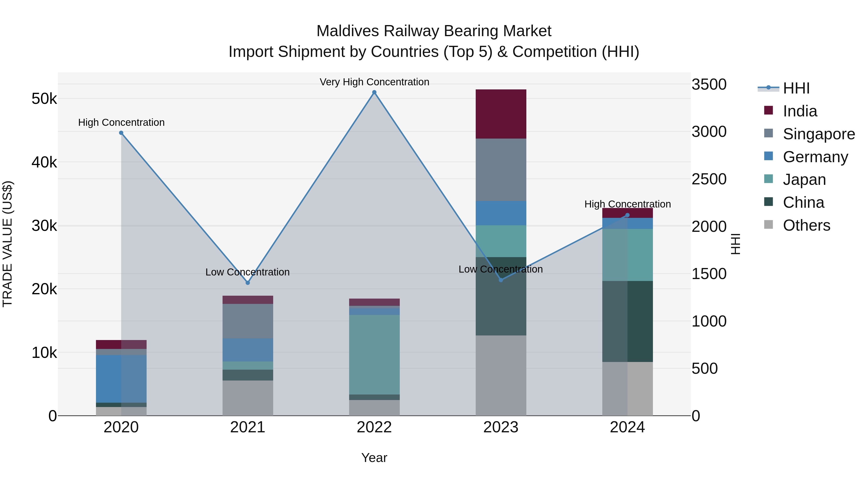Select the 2020 HHI data point
Screen dimensions: 868x488
click(x=121, y=133)
